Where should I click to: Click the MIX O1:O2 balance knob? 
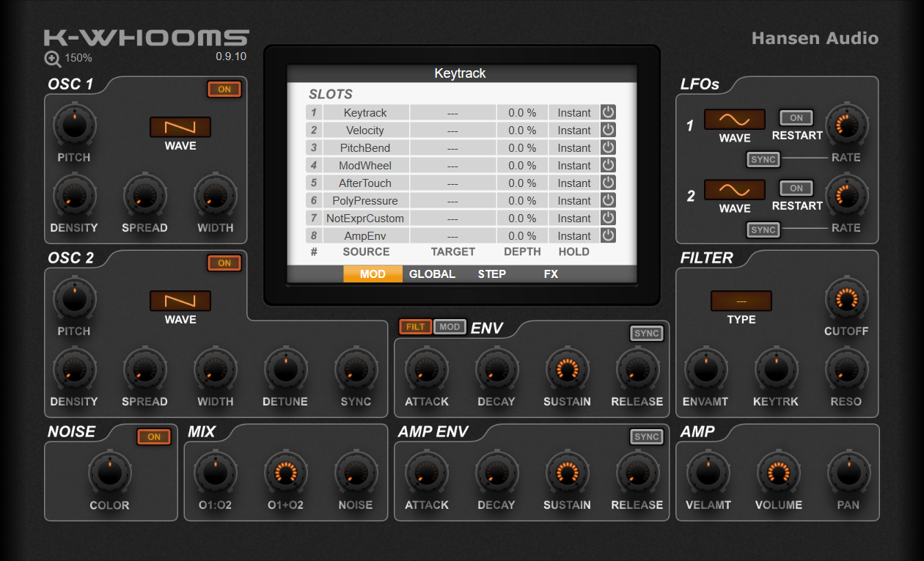tap(215, 473)
